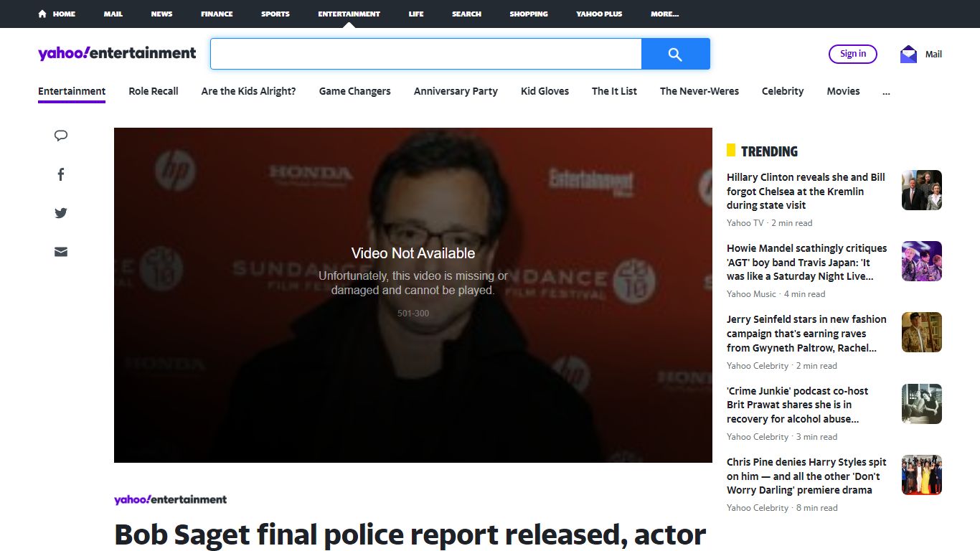Open the Mail text link in header

point(933,55)
